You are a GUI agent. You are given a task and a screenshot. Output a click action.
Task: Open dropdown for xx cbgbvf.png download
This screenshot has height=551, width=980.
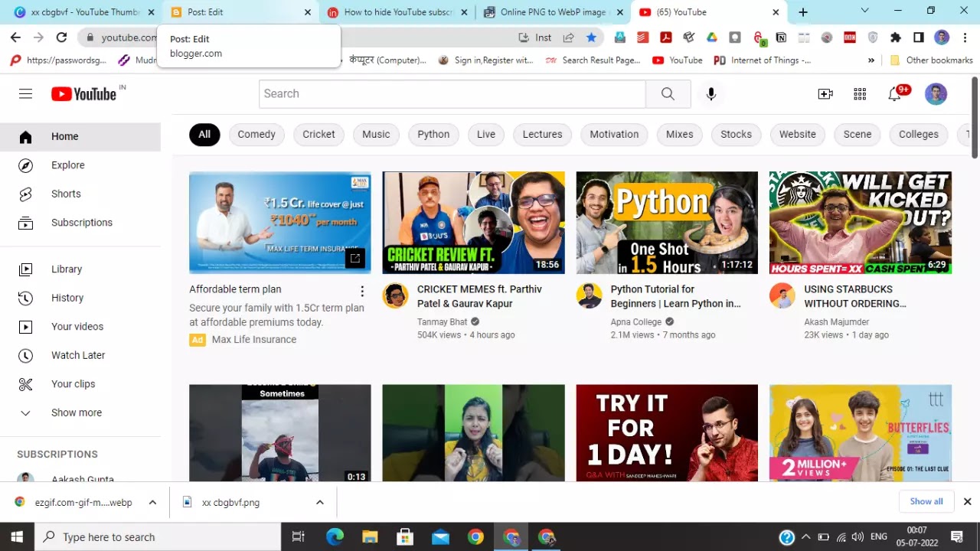[319, 502]
